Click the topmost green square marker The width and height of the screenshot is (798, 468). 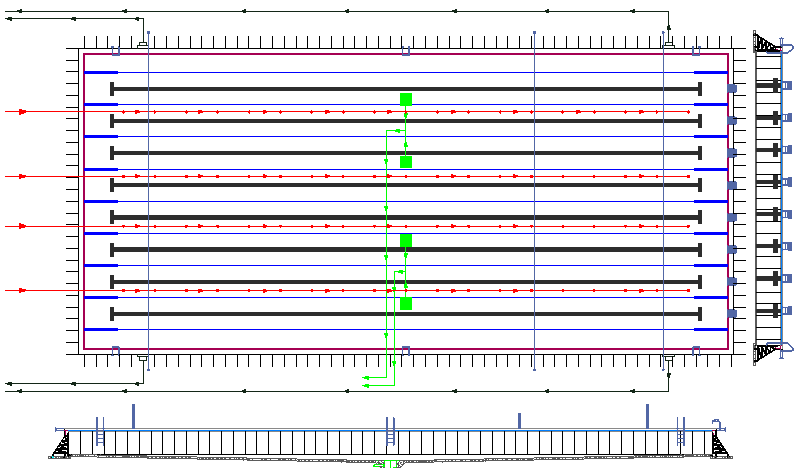405,99
